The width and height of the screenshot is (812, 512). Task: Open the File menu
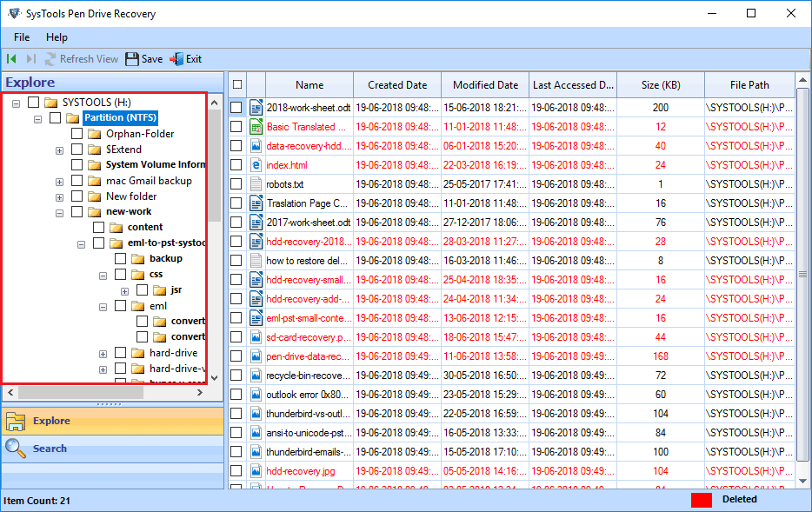tap(21, 37)
